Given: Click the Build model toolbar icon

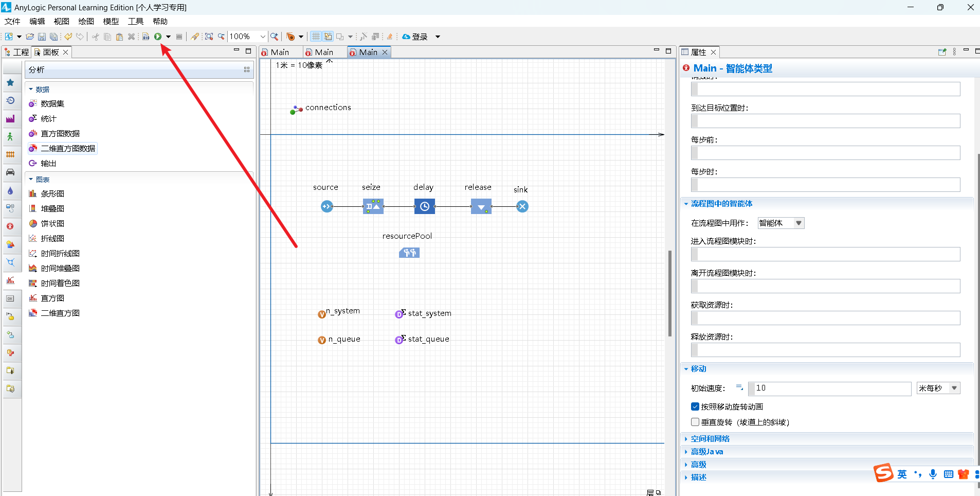Looking at the screenshot, I should pos(146,37).
